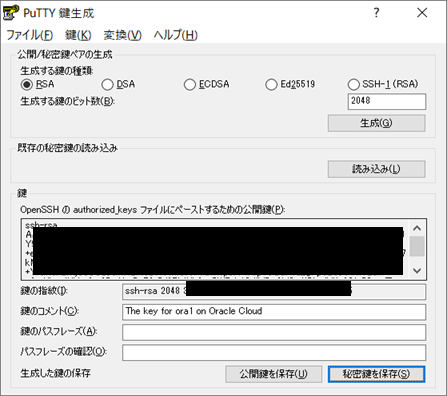
Task: Open the ファイル(F) menu
Action: point(29,35)
